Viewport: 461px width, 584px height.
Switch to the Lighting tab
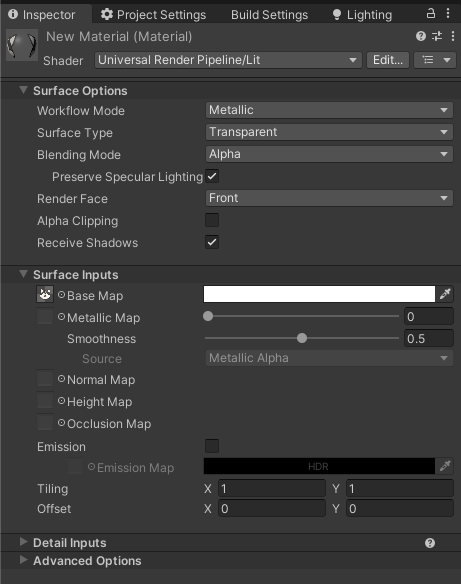362,15
